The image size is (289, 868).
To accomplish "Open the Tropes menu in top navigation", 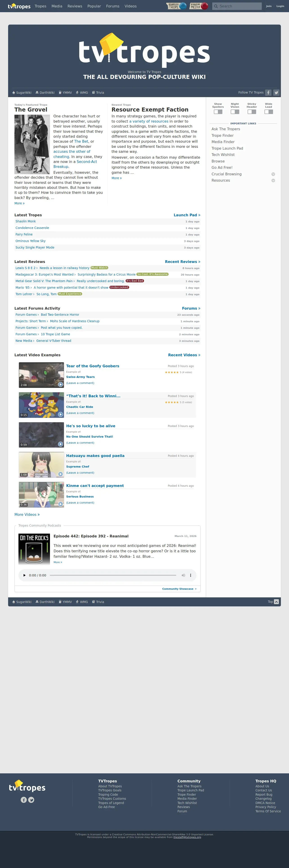I will (x=40, y=6).
